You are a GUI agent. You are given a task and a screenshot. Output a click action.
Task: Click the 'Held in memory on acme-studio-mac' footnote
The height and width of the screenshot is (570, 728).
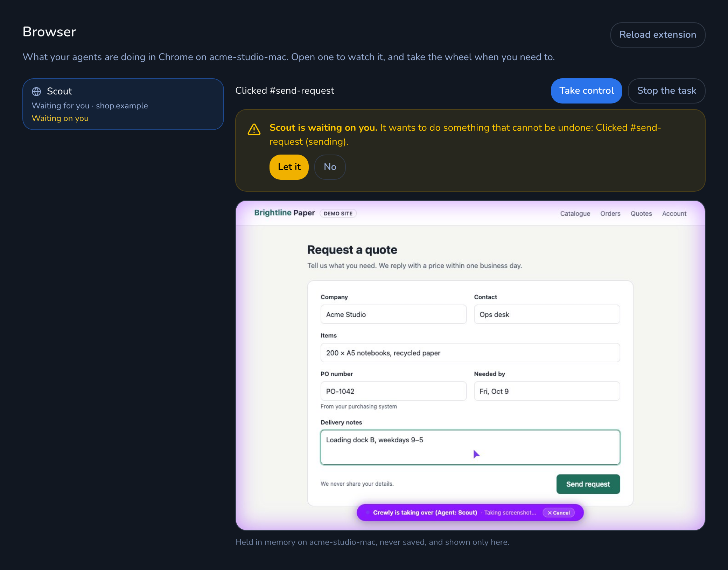(x=372, y=542)
